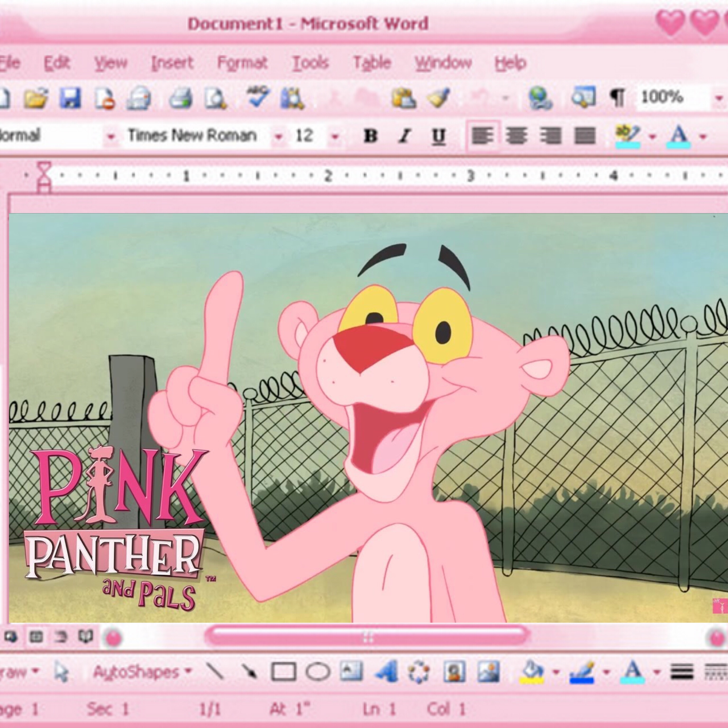The width and height of the screenshot is (728, 728).
Task: Open the Style dropdown arrow
Action: coord(111,136)
